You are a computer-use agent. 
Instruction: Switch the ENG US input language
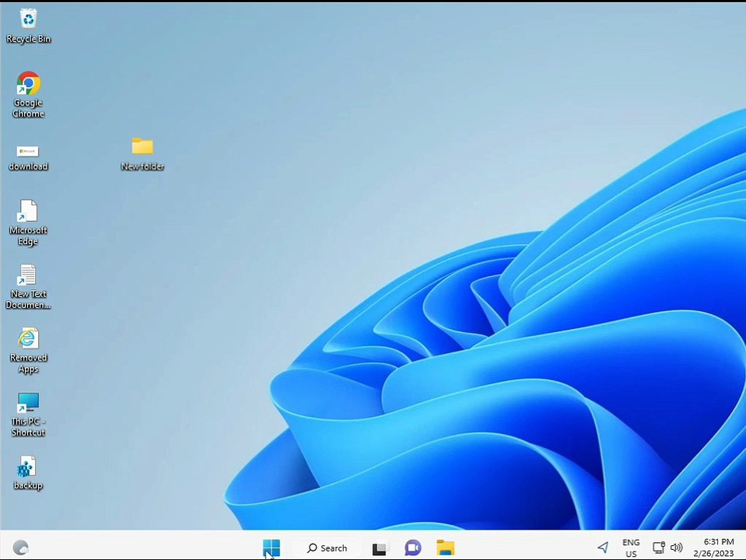click(631, 548)
